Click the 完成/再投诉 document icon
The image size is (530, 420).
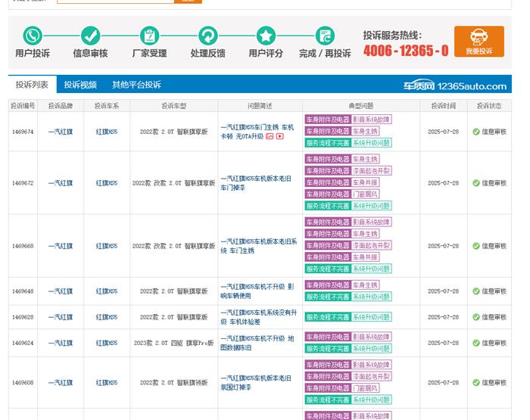click(x=325, y=36)
